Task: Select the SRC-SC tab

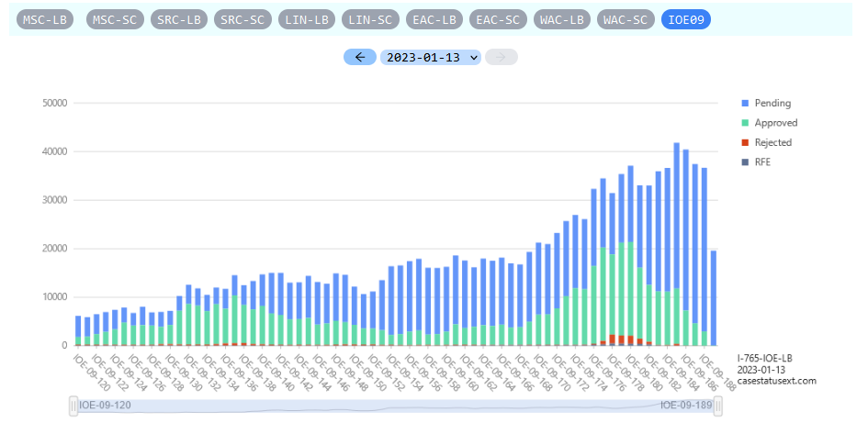Action: tap(243, 19)
